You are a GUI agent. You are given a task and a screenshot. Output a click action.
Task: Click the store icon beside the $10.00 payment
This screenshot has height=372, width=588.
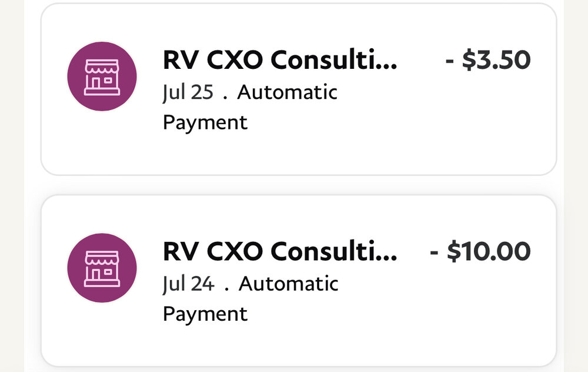click(102, 268)
